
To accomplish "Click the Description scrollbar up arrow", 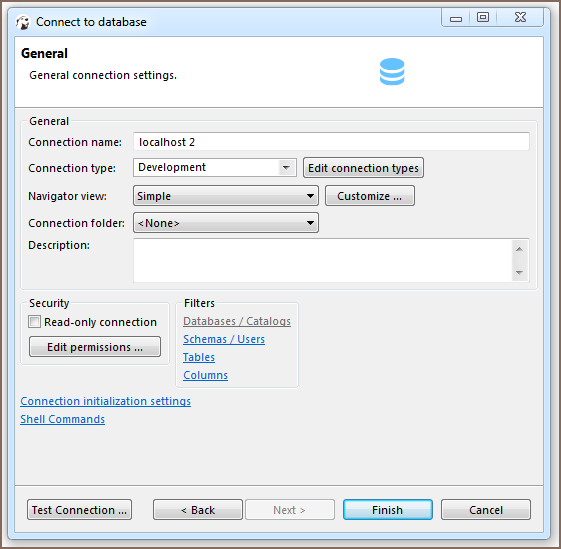I will 519,249.
